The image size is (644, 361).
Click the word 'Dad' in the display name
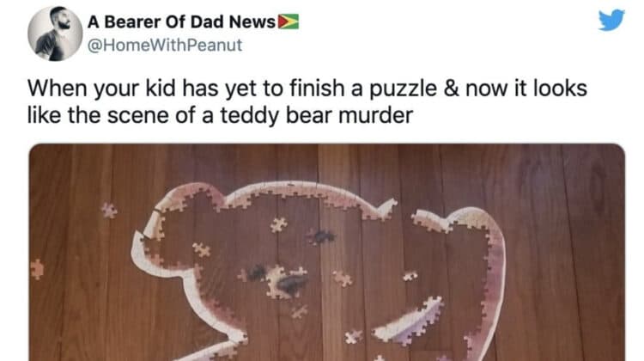(x=208, y=22)
